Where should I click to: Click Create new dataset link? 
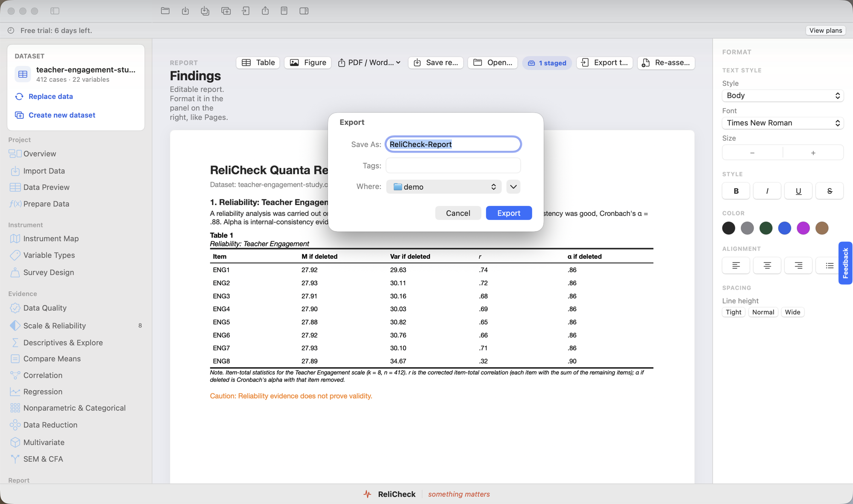tap(62, 115)
